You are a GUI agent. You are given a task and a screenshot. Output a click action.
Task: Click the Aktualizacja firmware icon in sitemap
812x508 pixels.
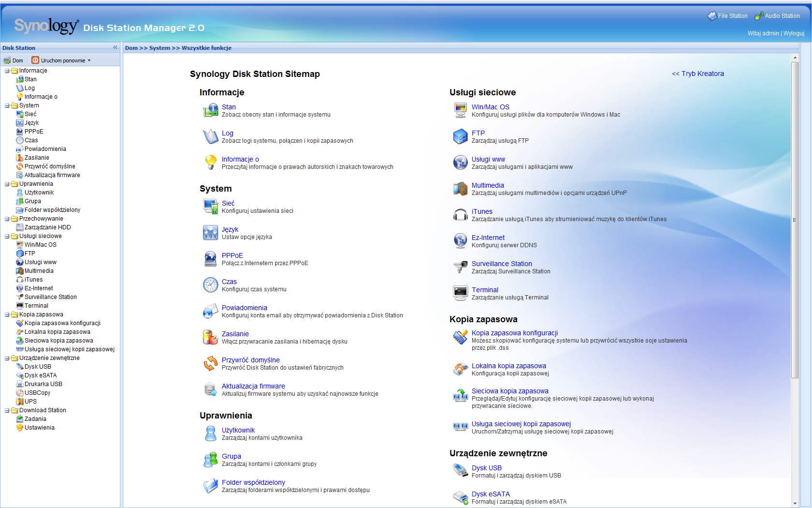click(x=210, y=389)
